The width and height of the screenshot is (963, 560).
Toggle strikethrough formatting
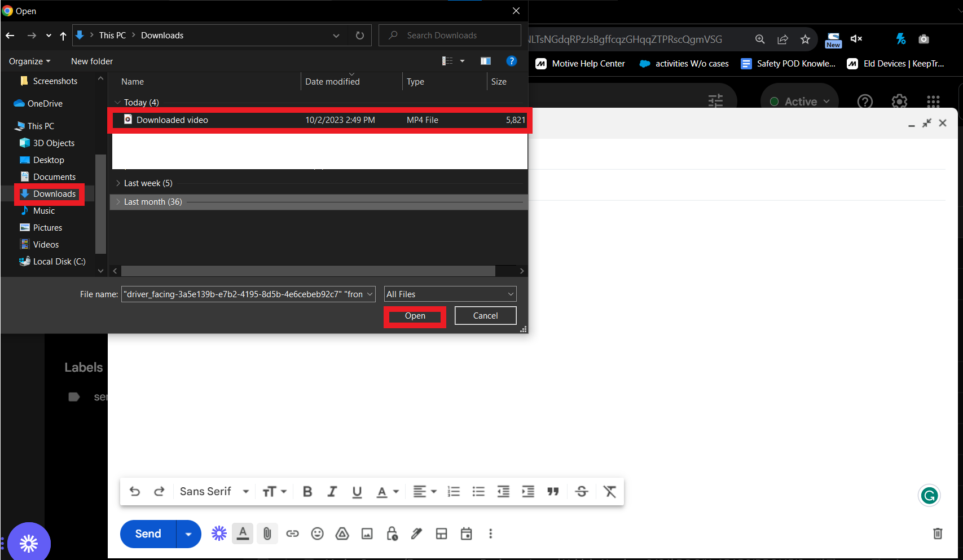[582, 492]
